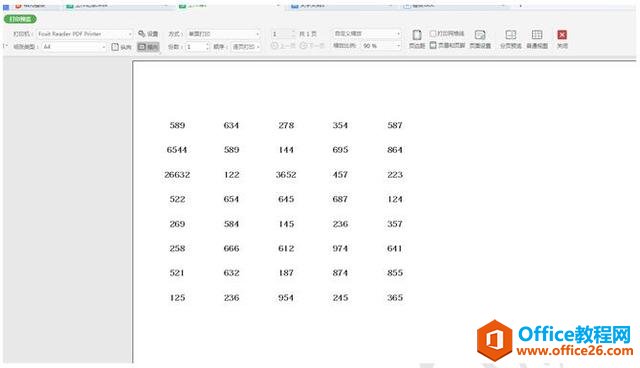The image size is (640, 368).
Task: Click the cell showing 974
Action: click(x=340, y=248)
